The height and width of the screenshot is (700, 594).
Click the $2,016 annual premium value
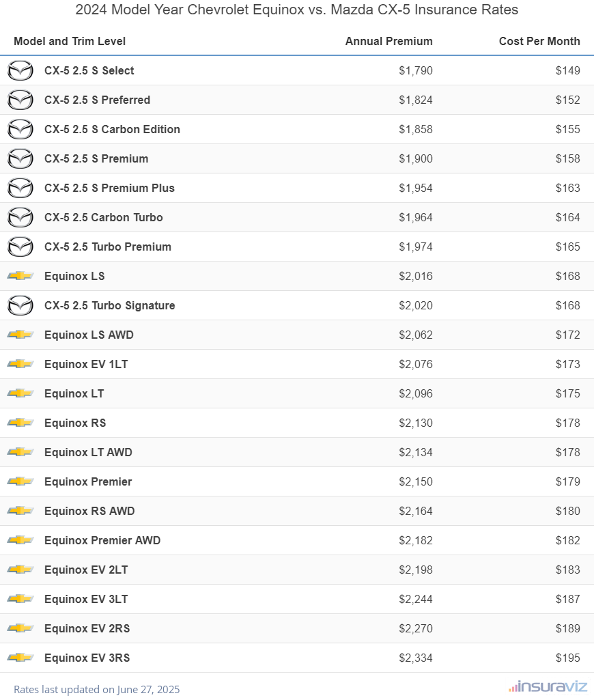coord(416,276)
